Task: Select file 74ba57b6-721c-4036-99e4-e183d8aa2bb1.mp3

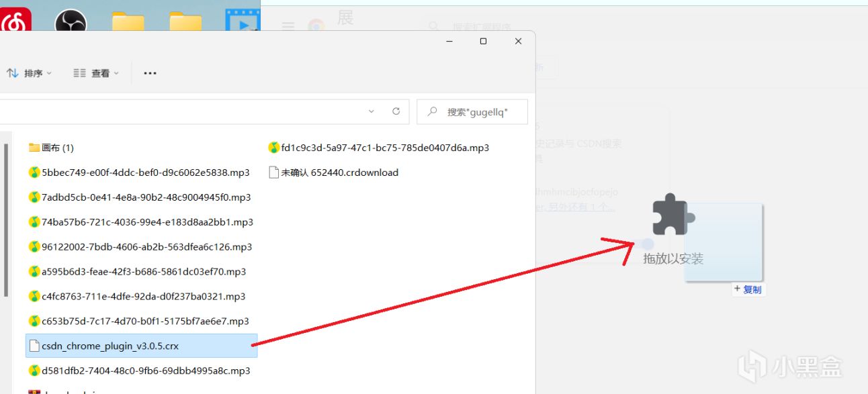Action: [x=141, y=222]
